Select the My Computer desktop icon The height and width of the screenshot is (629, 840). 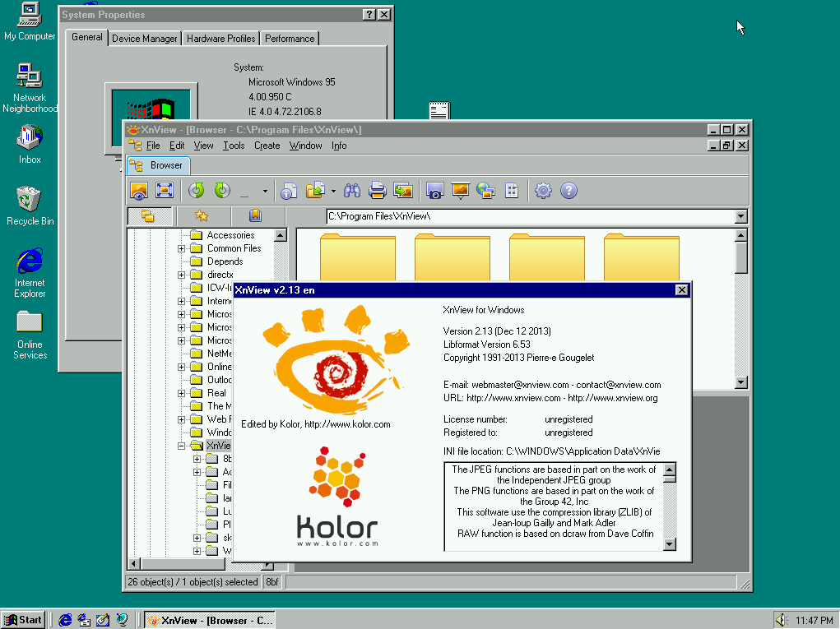point(30,22)
